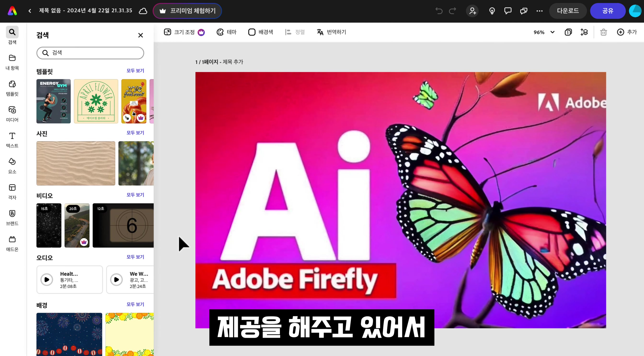View all photos (사진 모두 보기)
644x356 pixels.
coord(135,133)
